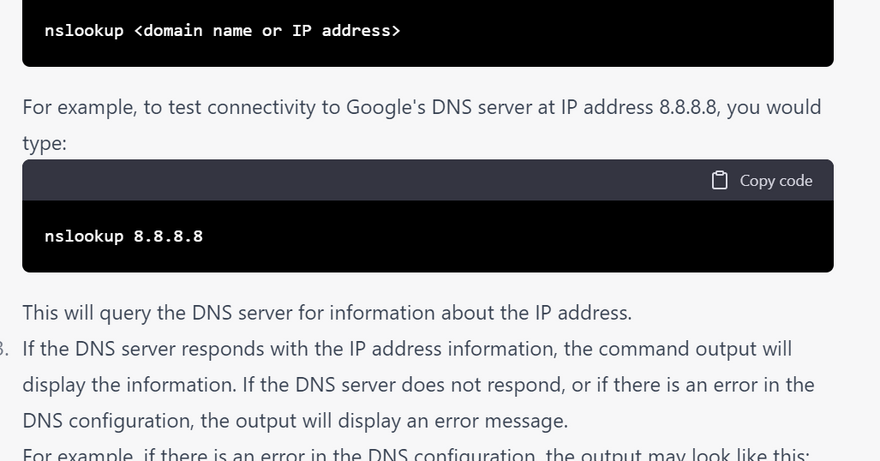Click the word type: before the code block
This screenshot has height=461, width=880.
click(44, 144)
